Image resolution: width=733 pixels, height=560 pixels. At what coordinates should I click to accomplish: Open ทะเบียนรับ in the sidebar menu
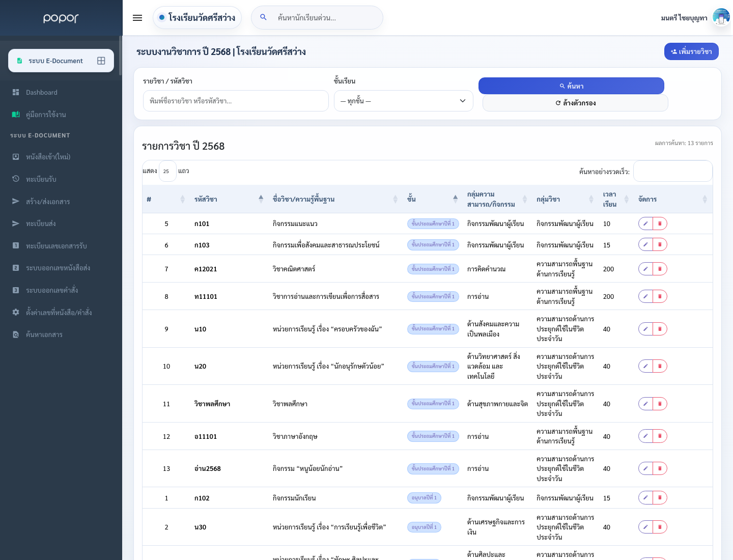click(x=41, y=179)
